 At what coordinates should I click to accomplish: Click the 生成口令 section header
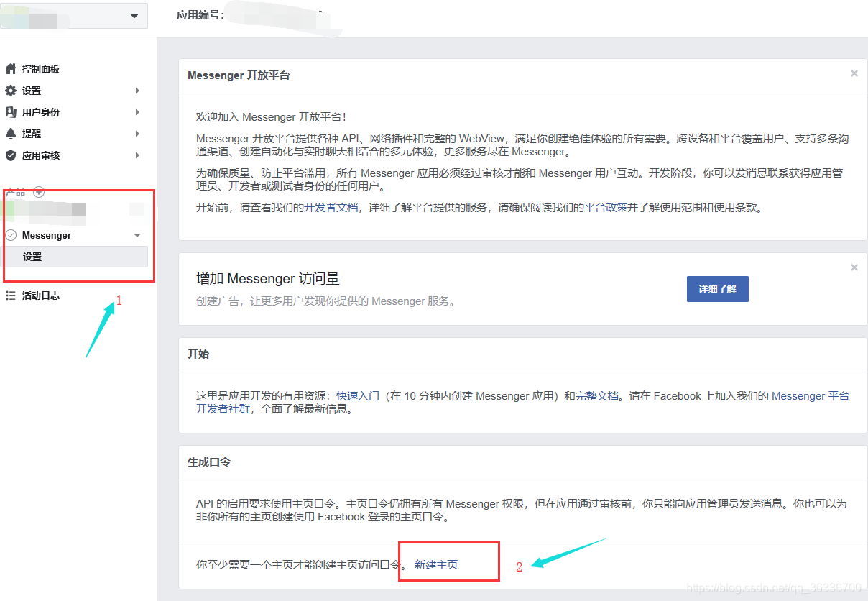[209, 462]
